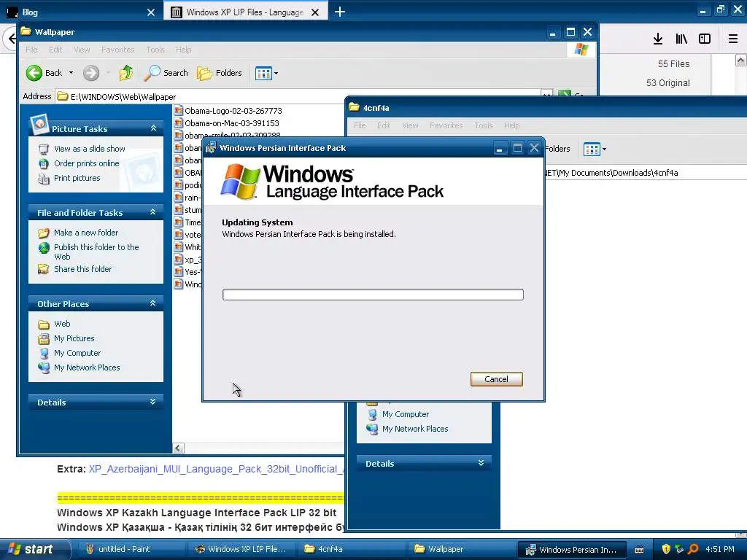This screenshot has width=747, height=560.
Task: Open browser downloads icon
Action: tap(658, 39)
